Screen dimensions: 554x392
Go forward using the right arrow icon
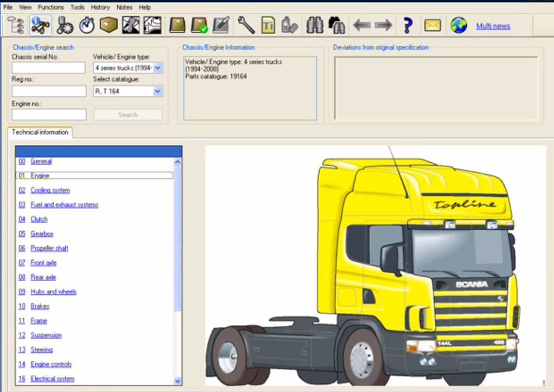[x=384, y=25]
